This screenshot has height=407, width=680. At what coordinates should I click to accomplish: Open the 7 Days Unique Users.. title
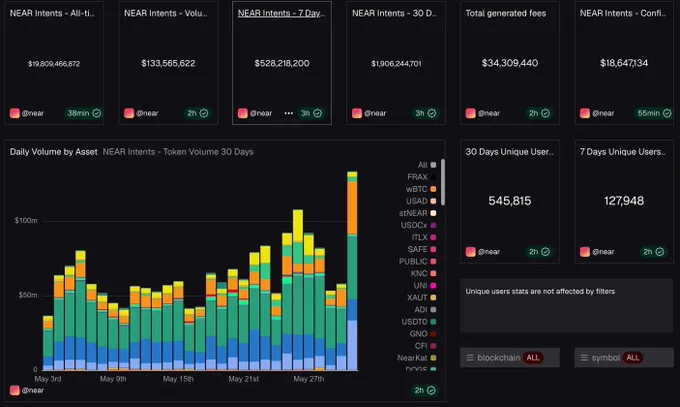pos(623,152)
